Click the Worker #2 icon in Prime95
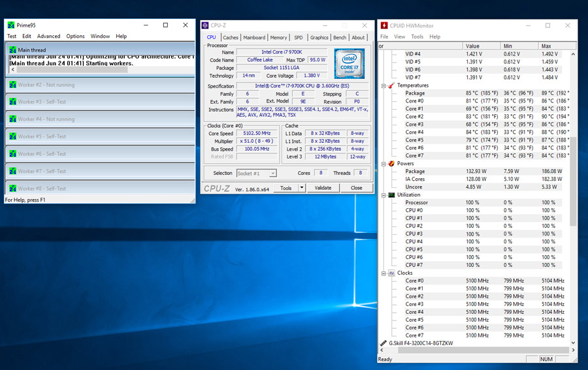The width and height of the screenshot is (588, 370). [13, 85]
